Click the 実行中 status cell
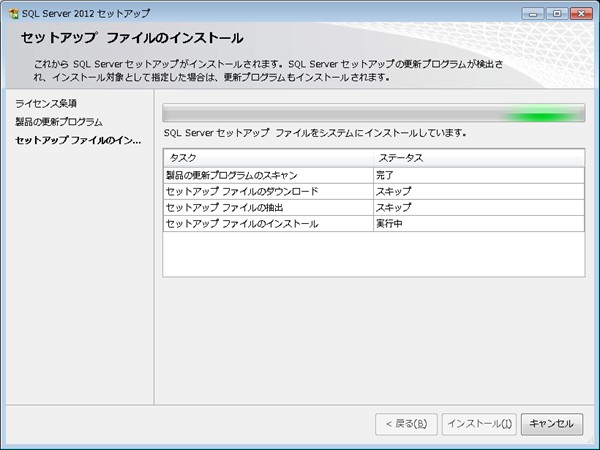Screen dimensions: 600x450 tap(479, 223)
